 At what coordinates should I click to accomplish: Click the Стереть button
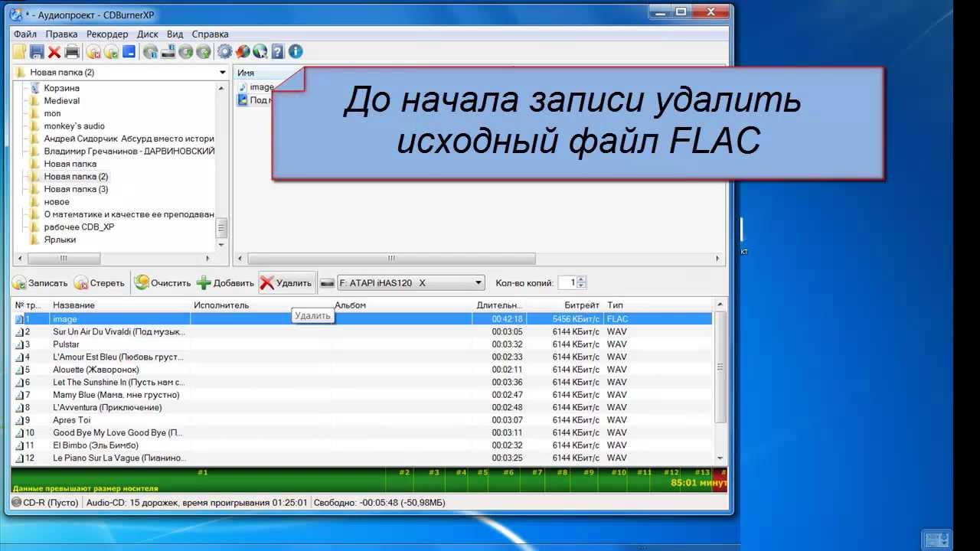[100, 283]
